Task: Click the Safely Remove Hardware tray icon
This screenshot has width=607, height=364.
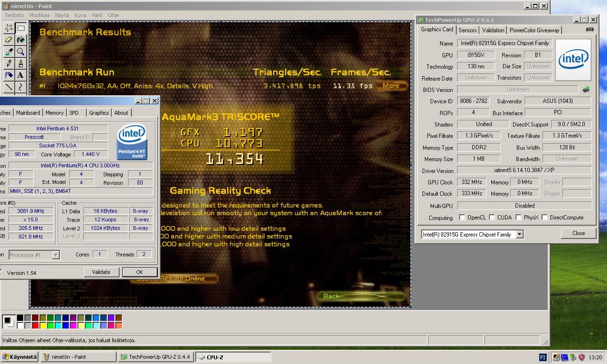Action: tap(573, 357)
